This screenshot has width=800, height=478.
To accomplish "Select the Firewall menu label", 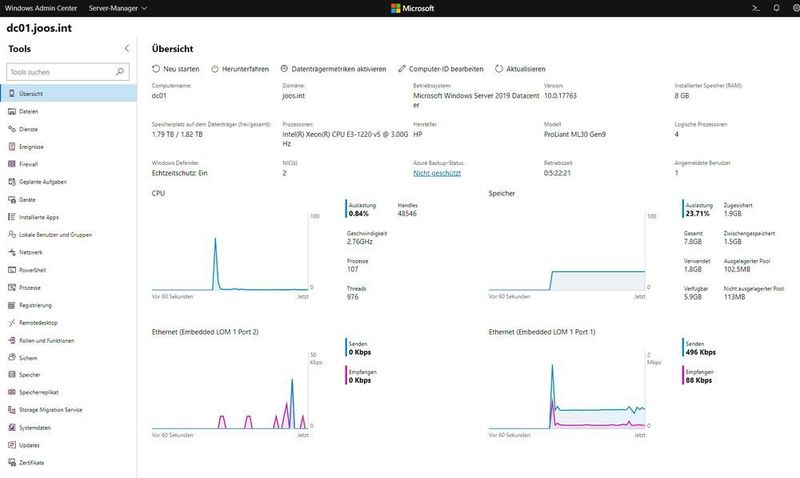I will pos(29,164).
